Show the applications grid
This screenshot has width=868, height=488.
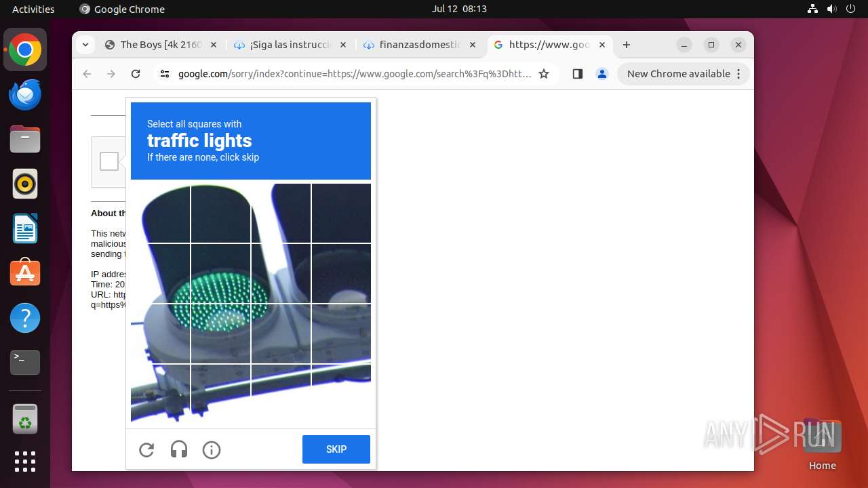[x=25, y=462]
